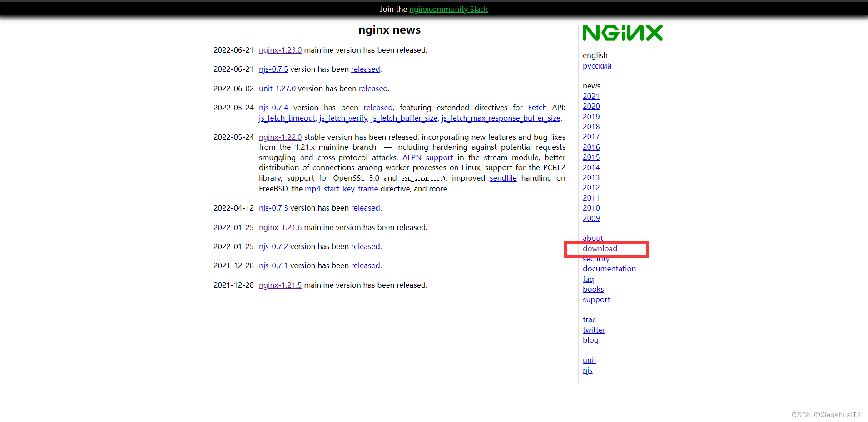Viewport: 868px width, 422px height.
Task: Open the faq page
Action: click(588, 279)
